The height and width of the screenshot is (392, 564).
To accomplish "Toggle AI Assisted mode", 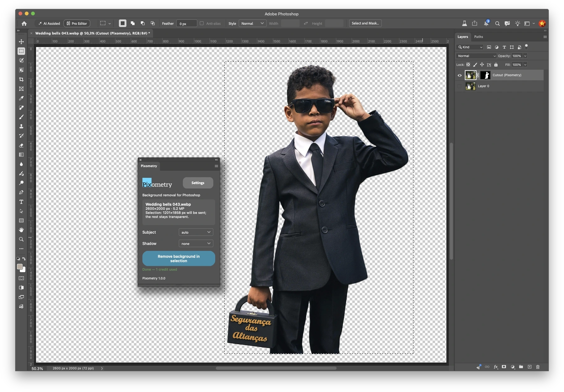I will tap(49, 24).
